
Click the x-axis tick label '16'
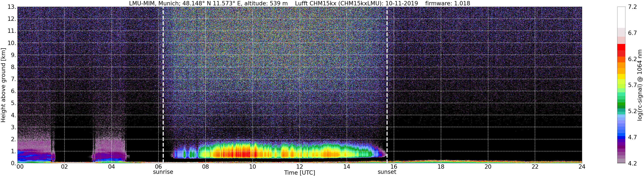coord(394,167)
